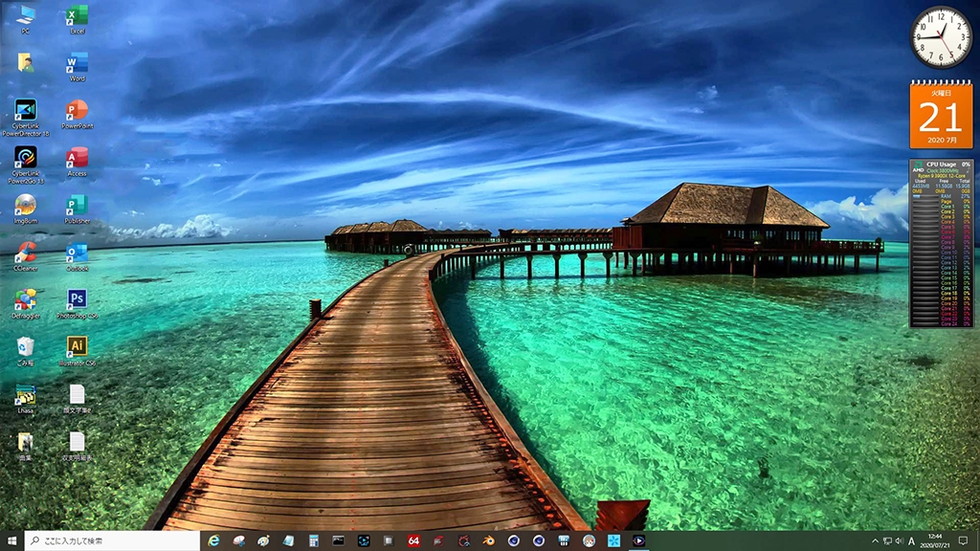Image resolution: width=980 pixels, height=551 pixels.
Task: Open the Lhasa archiver shortcut
Action: [x=26, y=399]
